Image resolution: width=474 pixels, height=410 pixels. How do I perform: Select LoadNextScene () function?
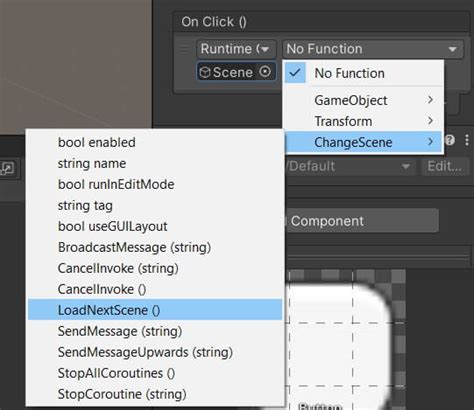(x=155, y=310)
